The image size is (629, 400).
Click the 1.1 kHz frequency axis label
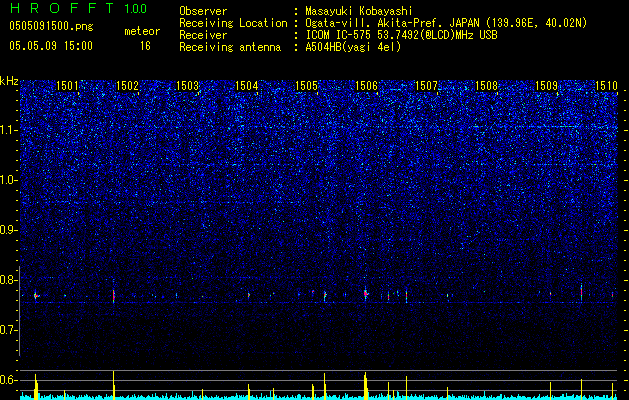9,130
